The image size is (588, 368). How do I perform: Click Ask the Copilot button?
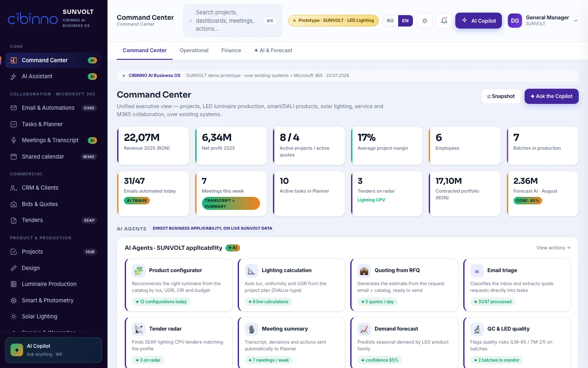pyautogui.click(x=551, y=96)
